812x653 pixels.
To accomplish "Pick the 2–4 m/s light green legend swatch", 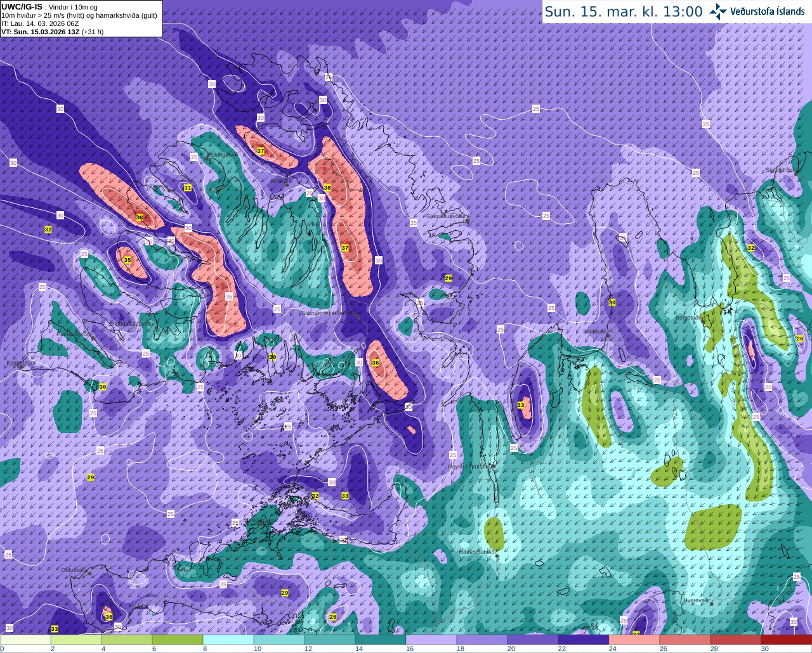I will point(76,640).
